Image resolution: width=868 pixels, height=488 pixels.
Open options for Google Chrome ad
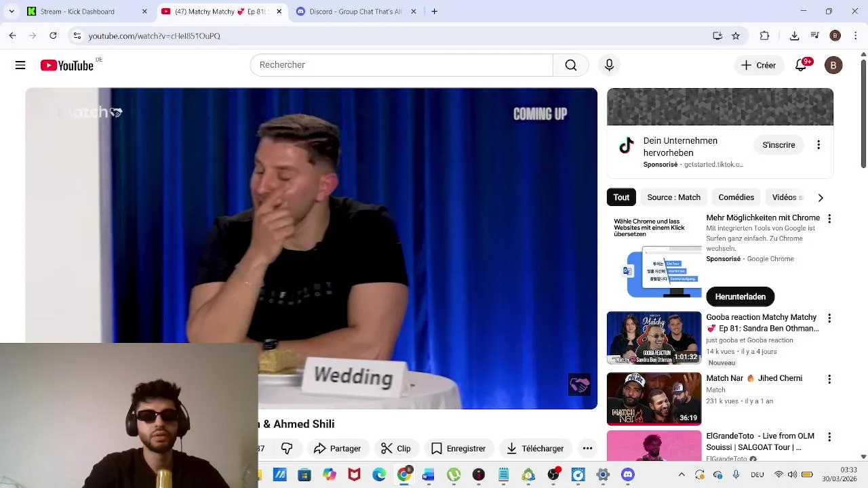[829, 219]
